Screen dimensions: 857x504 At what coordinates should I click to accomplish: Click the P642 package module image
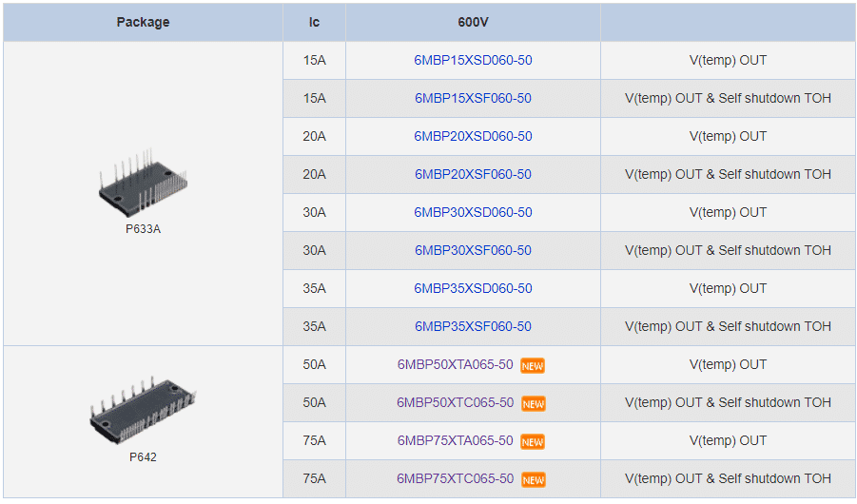pyautogui.click(x=144, y=410)
